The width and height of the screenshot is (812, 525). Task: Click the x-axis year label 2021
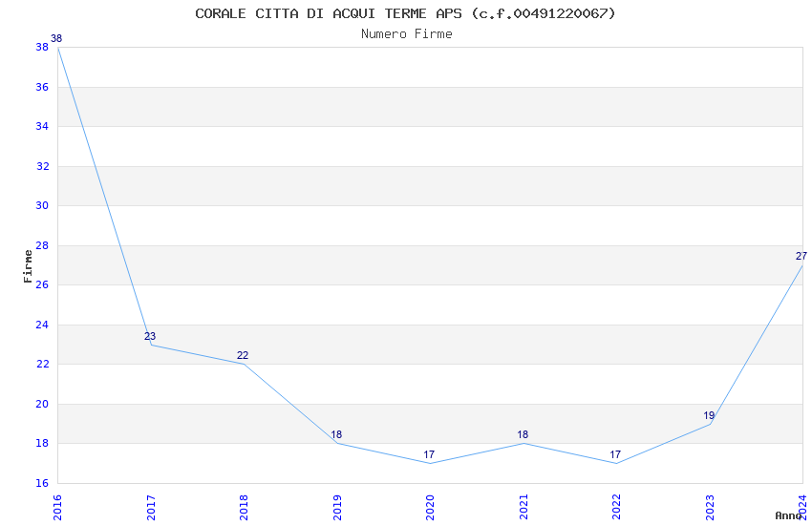[524, 508]
